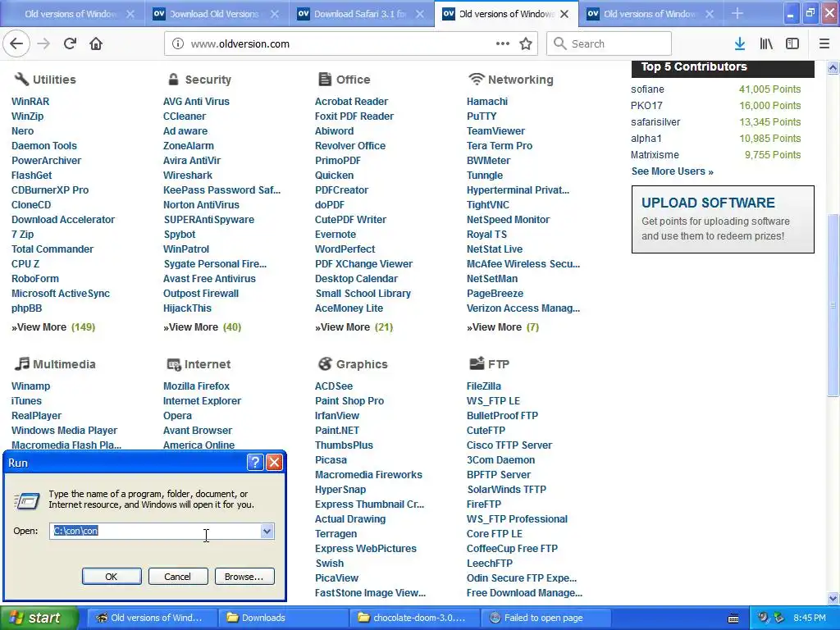The height and width of the screenshot is (630, 840).
Task: Click Browse... in the Run dialog
Action: click(x=244, y=577)
